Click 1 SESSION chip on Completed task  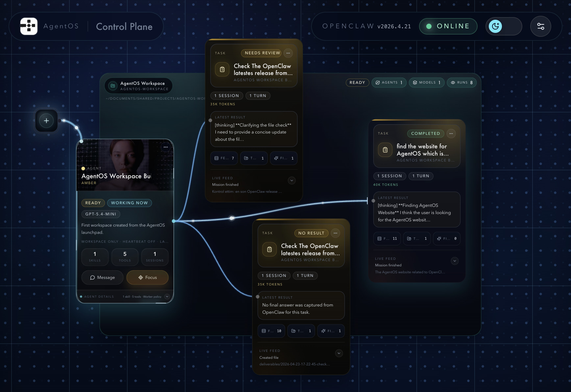390,176
